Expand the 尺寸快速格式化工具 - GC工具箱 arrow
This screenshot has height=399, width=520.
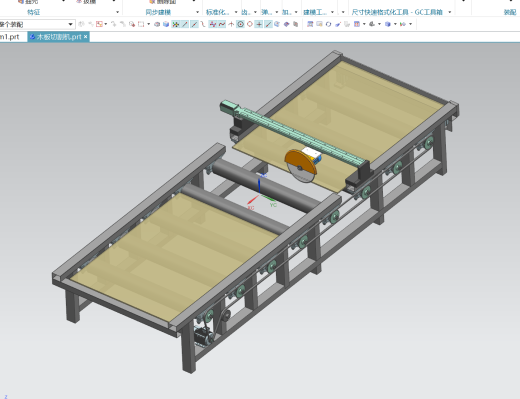[450, 12]
